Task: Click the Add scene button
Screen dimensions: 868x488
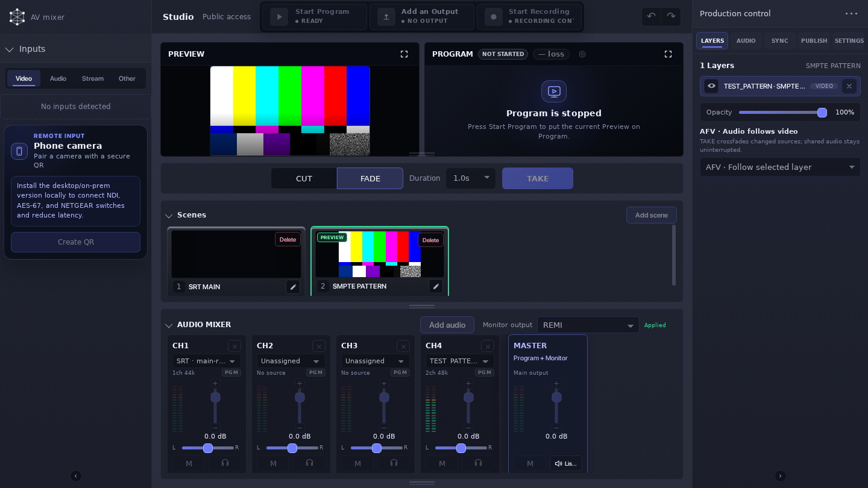Action: (x=652, y=215)
